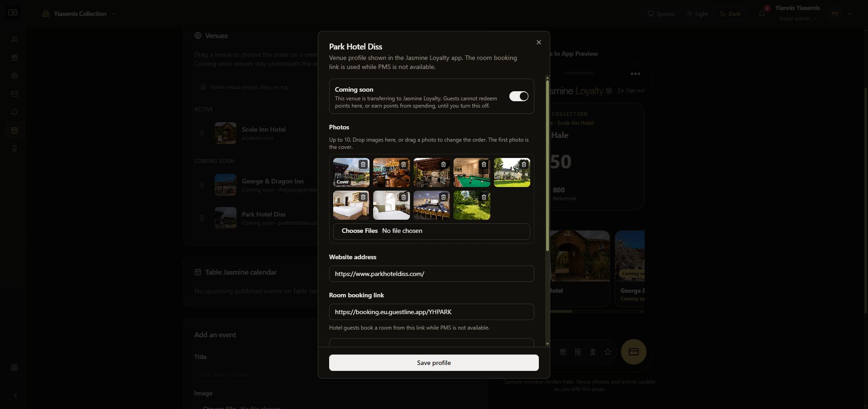The height and width of the screenshot is (409, 868).
Task: Click the app logo in top-left corner
Action: coord(13,13)
